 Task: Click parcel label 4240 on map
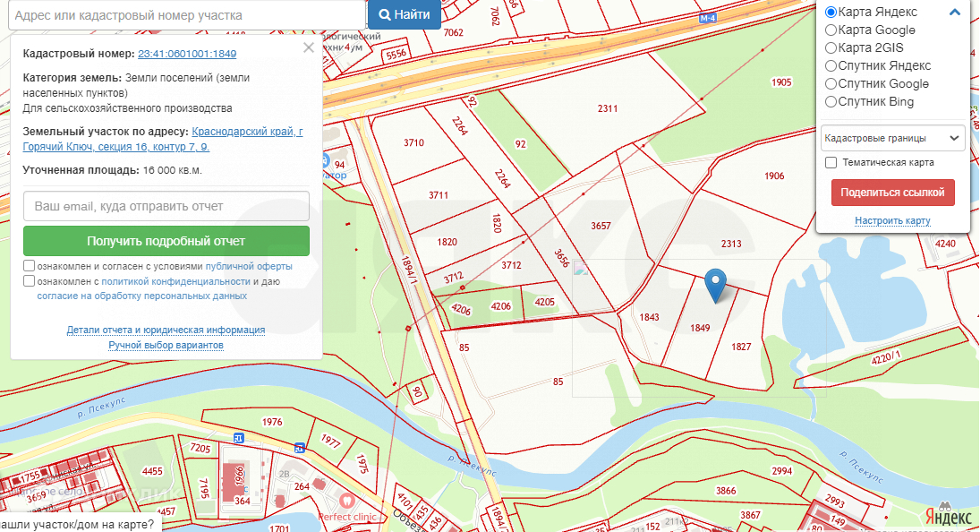945,244
